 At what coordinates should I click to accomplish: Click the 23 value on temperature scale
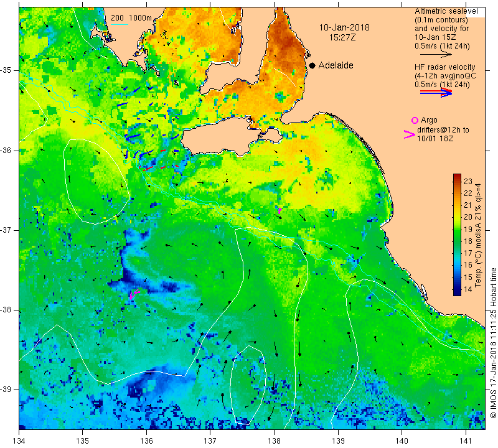click(x=468, y=181)
